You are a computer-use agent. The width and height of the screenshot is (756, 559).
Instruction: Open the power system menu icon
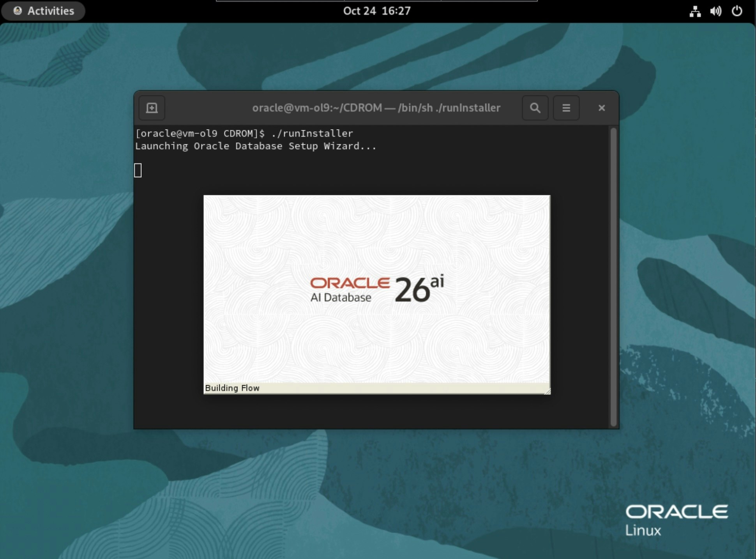pos(737,11)
